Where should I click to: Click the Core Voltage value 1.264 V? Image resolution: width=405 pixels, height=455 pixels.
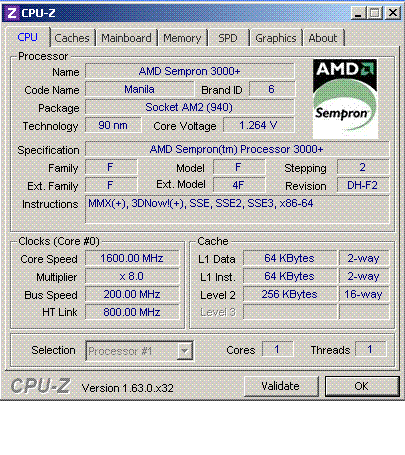pyautogui.click(x=259, y=125)
